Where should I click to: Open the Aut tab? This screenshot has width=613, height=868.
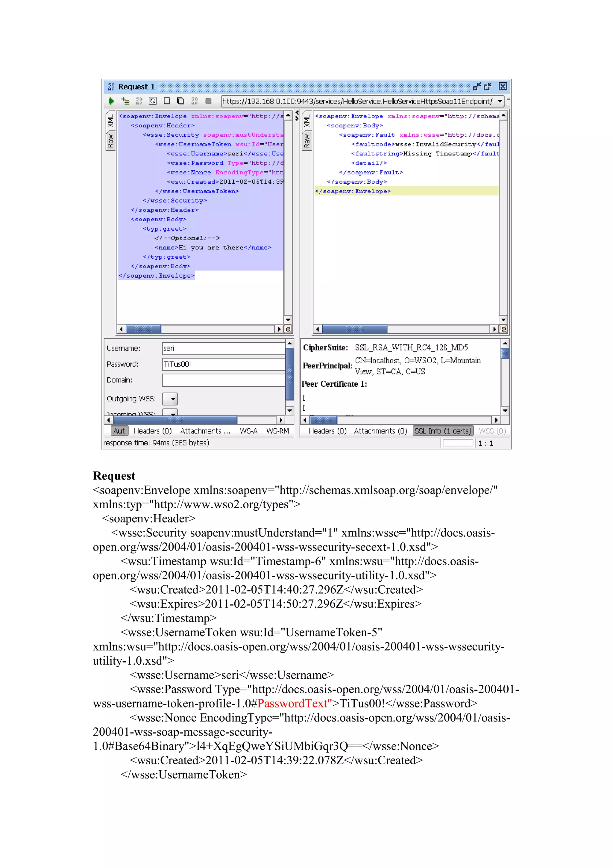[119, 431]
